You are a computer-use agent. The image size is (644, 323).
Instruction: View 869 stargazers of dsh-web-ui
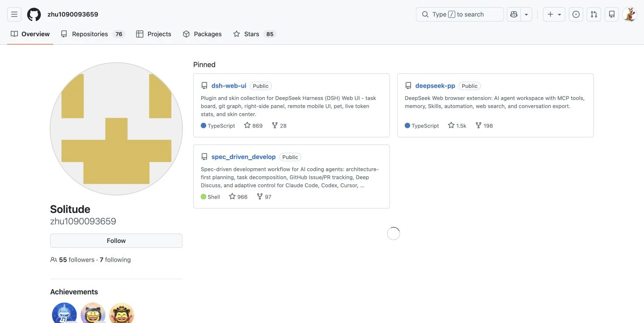tap(253, 126)
